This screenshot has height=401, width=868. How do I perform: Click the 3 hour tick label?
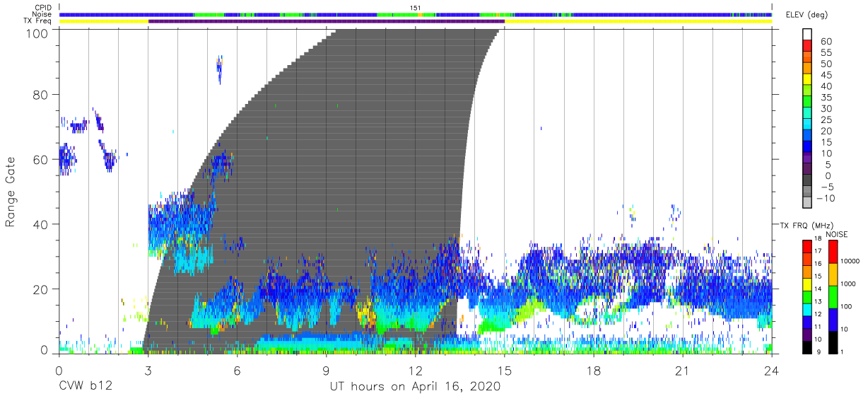click(x=148, y=371)
